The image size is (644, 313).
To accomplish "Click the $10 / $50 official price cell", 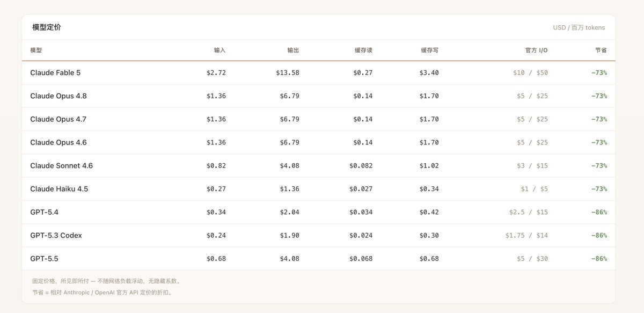I will pyautogui.click(x=530, y=72).
